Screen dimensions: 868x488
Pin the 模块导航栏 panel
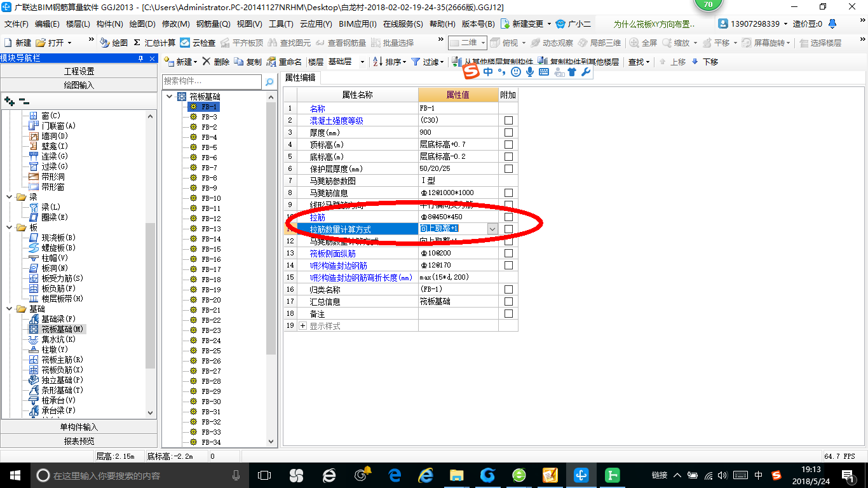point(140,58)
